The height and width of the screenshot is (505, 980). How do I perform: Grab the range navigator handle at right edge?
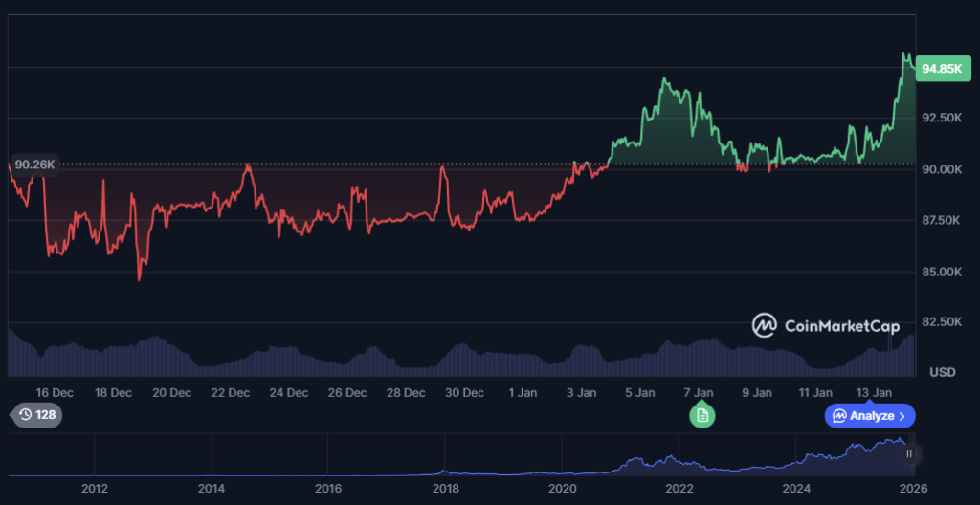[910, 454]
